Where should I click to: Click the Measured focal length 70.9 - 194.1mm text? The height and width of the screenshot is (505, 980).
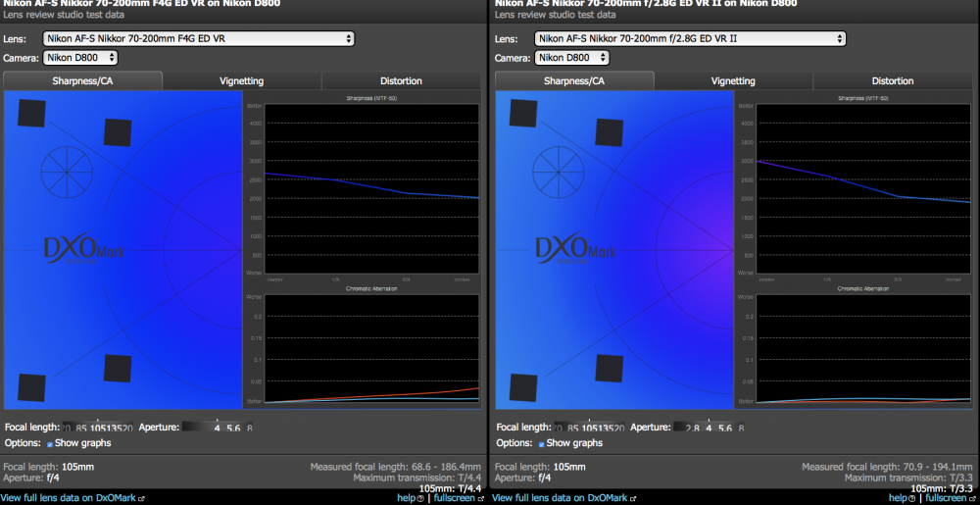888,467
